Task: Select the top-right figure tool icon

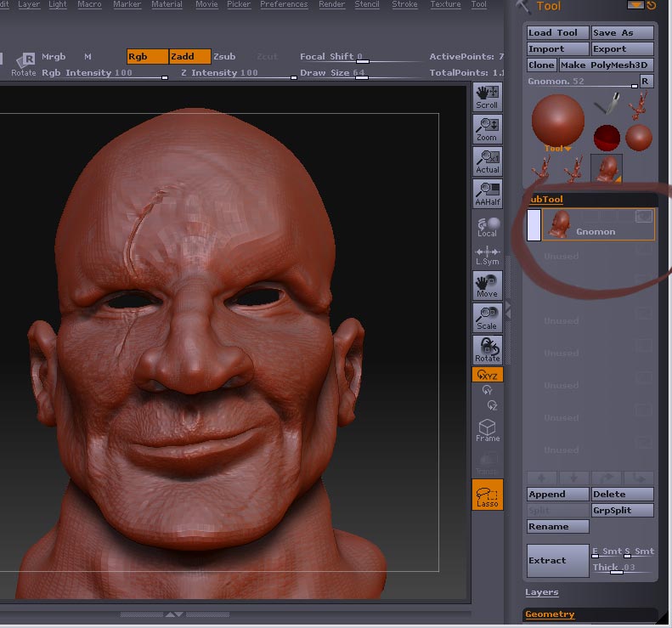Action: [x=639, y=105]
